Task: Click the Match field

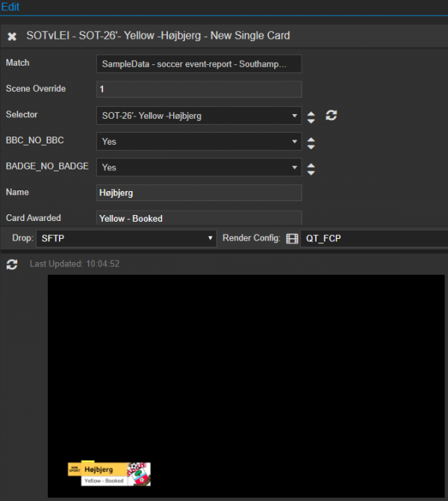Action: pyautogui.click(x=199, y=64)
